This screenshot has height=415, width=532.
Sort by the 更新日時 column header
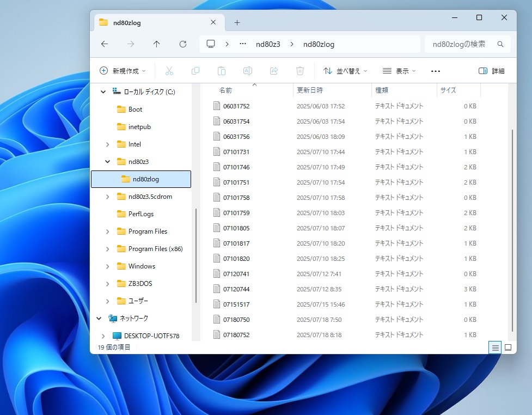(310, 90)
